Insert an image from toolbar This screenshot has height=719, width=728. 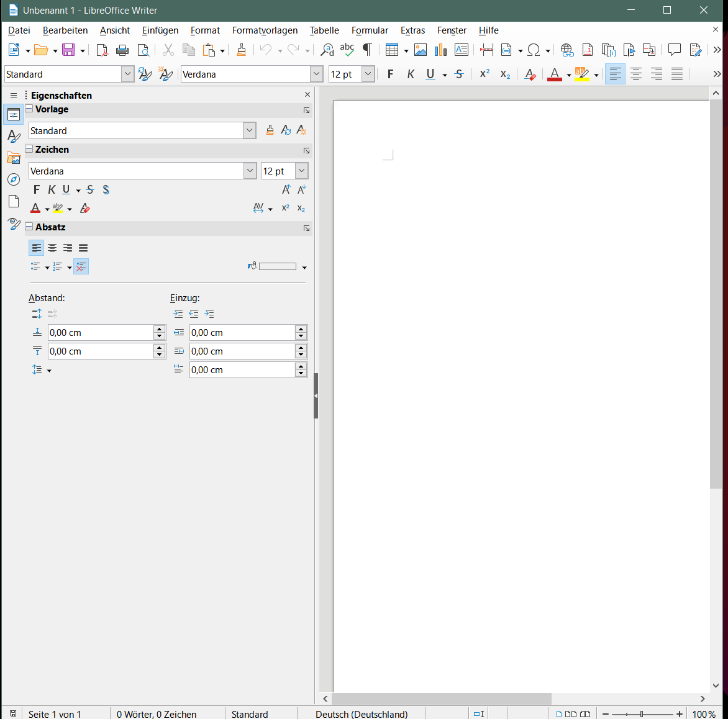click(420, 50)
